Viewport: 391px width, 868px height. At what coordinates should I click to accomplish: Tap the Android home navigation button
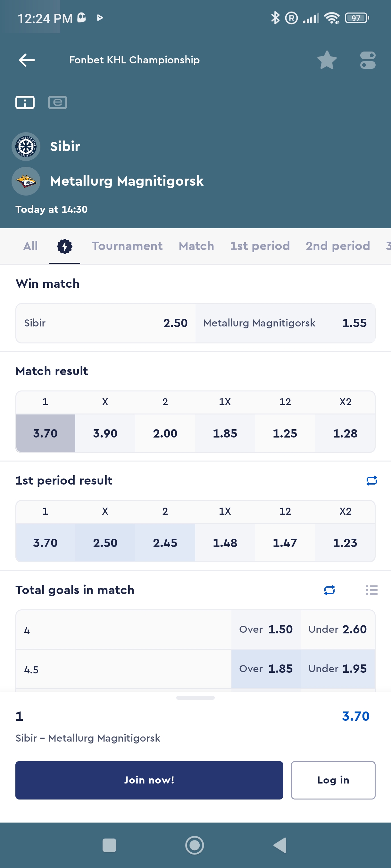tap(195, 845)
